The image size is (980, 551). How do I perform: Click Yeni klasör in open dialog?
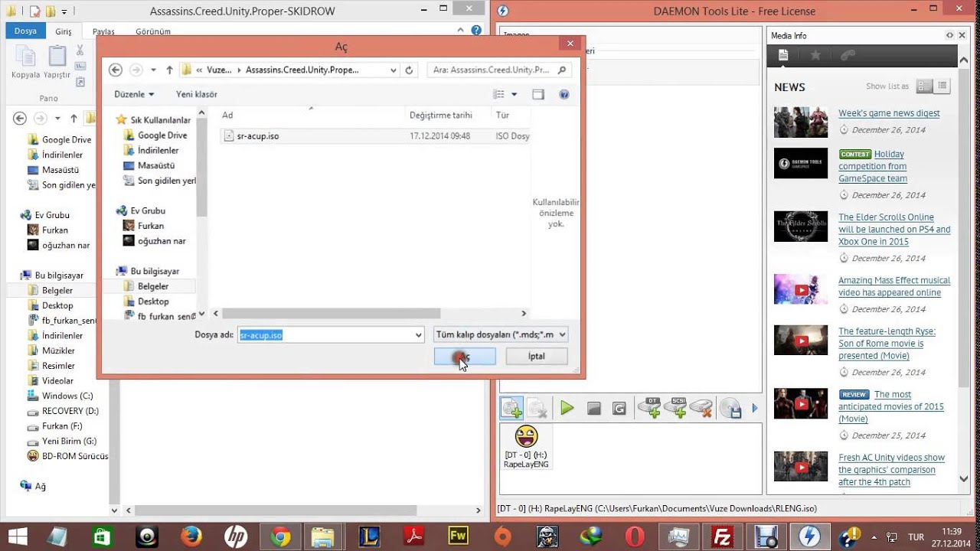197,94
